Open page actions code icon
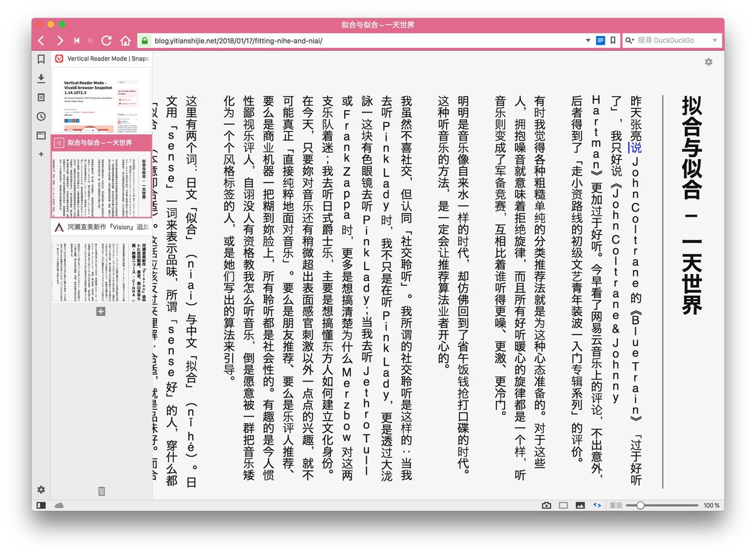 tap(597, 505)
